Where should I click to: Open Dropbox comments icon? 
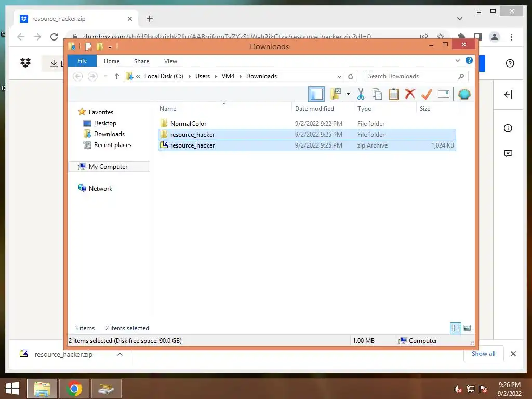tap(508, 153)
